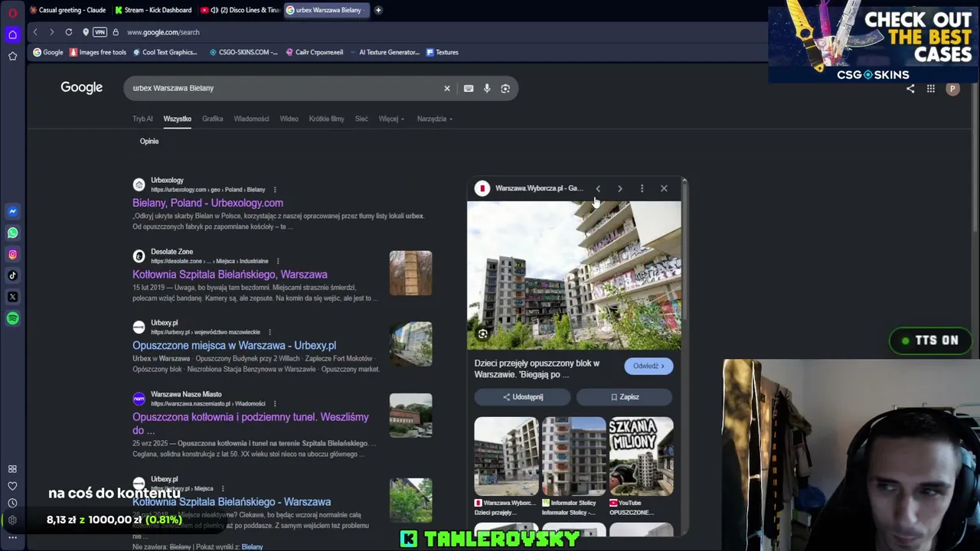Open Instagram from the Opera sidebar
Screen dimensions: 980x551
point(12,254)
